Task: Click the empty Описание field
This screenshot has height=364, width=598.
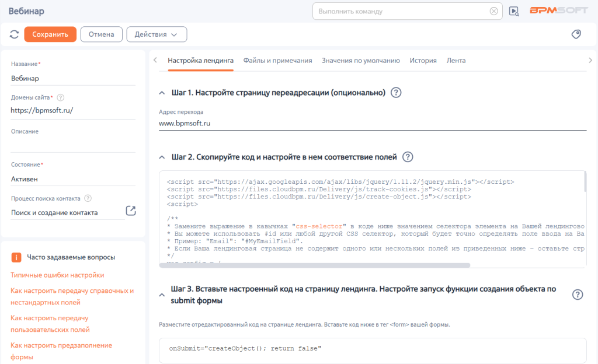Action: click(73, 145)
